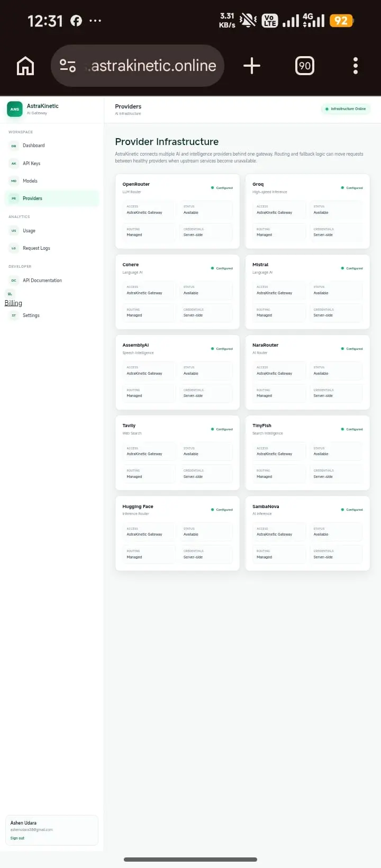Click Configured badge on Cohere card
Image resolution: width=381 pixels, height=868 pixels.
pyautogui.click(x=222, y=268)
